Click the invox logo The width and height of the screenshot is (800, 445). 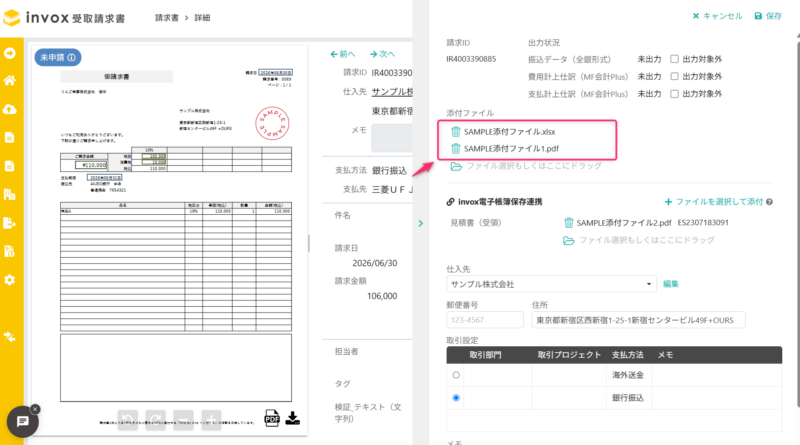64,18
